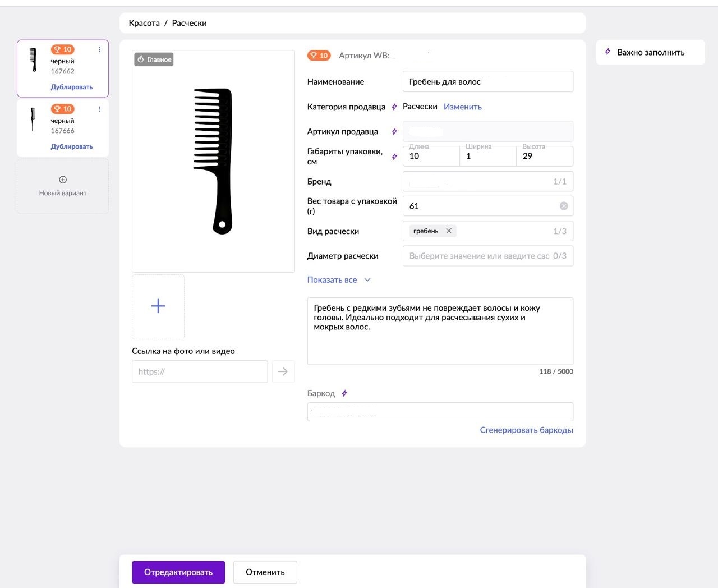Image resolution: width=718 pixels, height=588 pixels.
Task: Clear the product weight field value
Action: (564, 206)
